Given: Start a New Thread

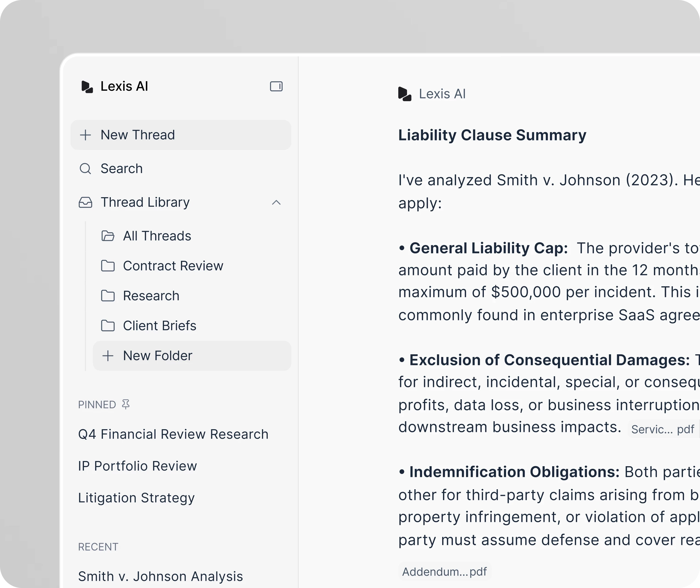Looking at the screenshot, I should point(181,135).
